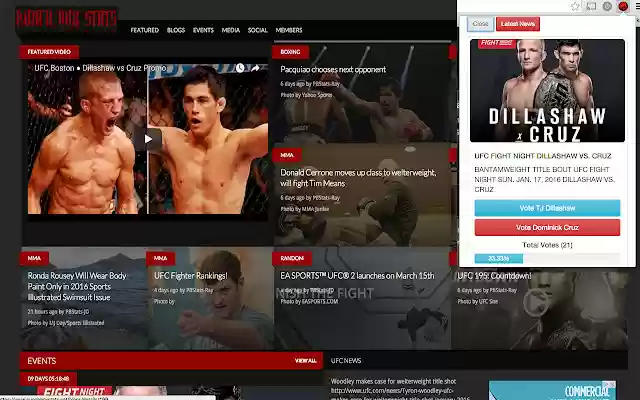Click the FEATURED VIDEO red tag
The image size is (640, 400).
pos(49,52)
